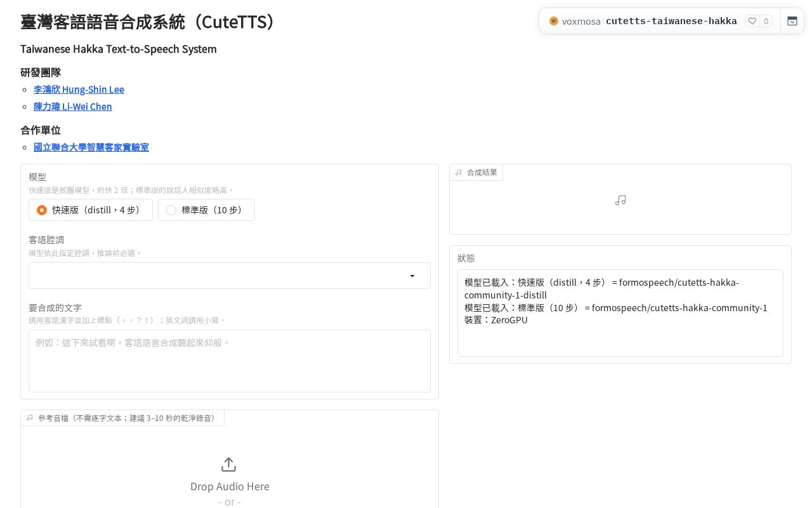Select the 標準版（10 步）radio option
Image resolution: width=812 pixels, height=508 pixels.
coord(206,210)
